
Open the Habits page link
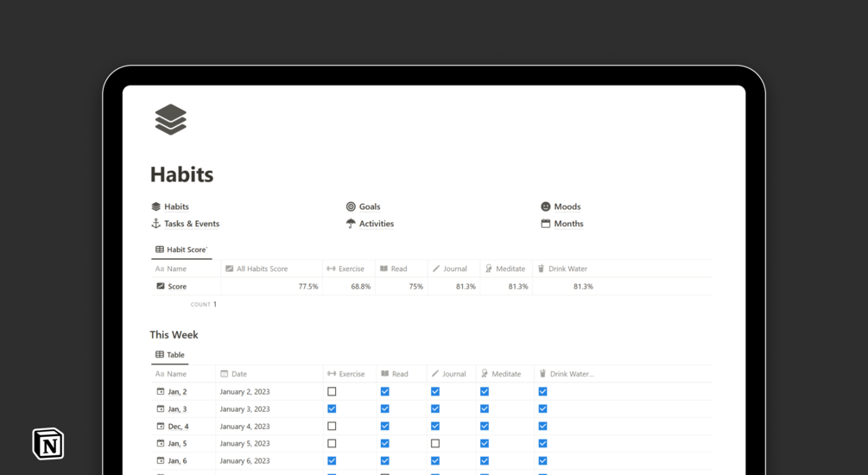pos(176,206)
